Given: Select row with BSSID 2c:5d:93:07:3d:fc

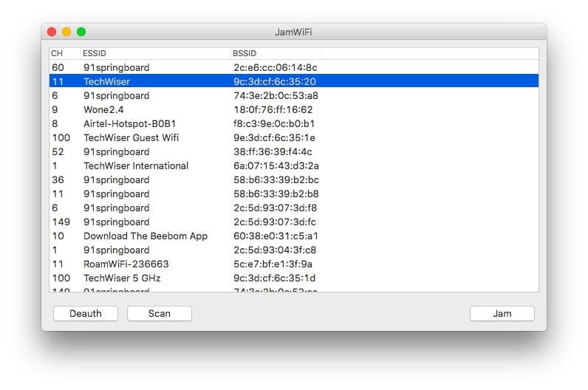Looking at the screenshot, I should point(294,222).
